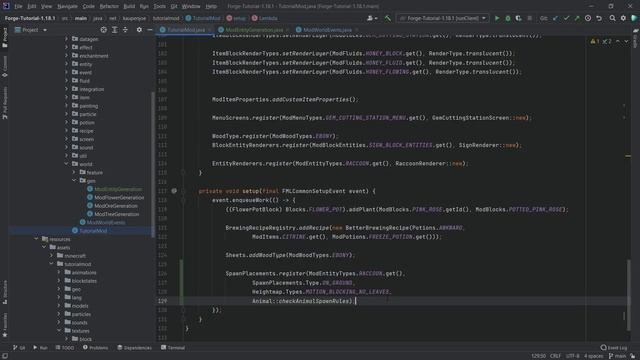Expand all icon in Project panel
The image size is (640, 360).
click(115, 30)
